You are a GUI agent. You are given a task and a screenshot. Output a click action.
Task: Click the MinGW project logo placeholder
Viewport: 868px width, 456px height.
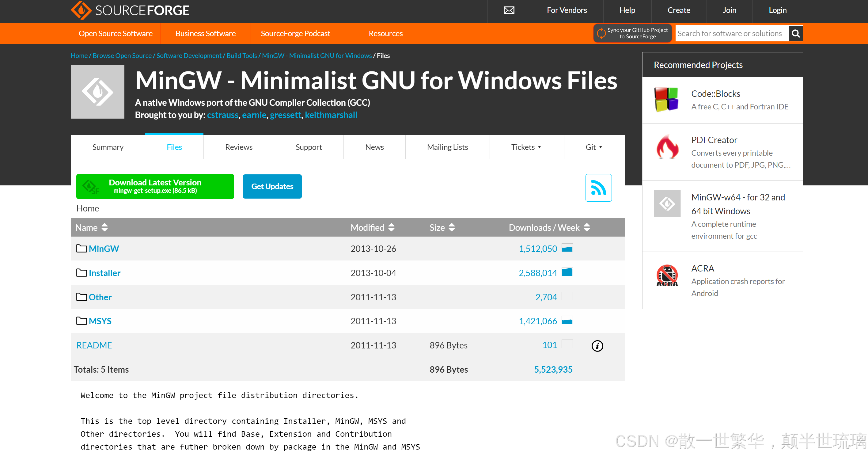(97, 92)
